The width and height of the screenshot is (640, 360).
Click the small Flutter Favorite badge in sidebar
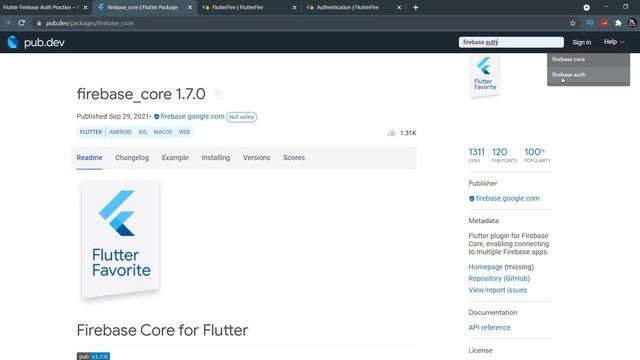(485, 76)
